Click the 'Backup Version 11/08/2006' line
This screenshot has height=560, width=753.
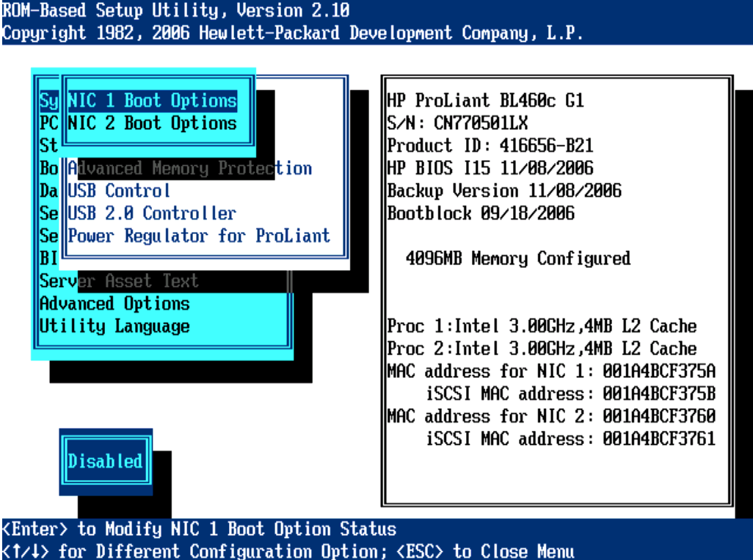coord(504,191)
